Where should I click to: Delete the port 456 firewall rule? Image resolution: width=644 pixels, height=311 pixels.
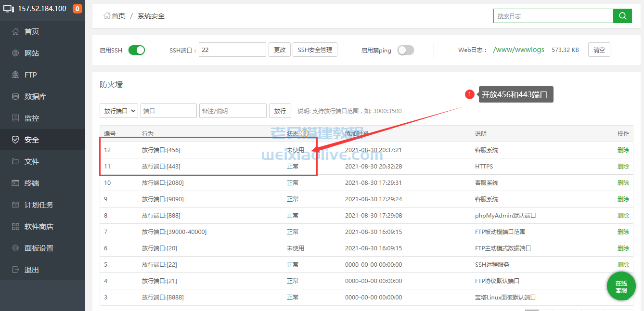click(x=623, y=150)
